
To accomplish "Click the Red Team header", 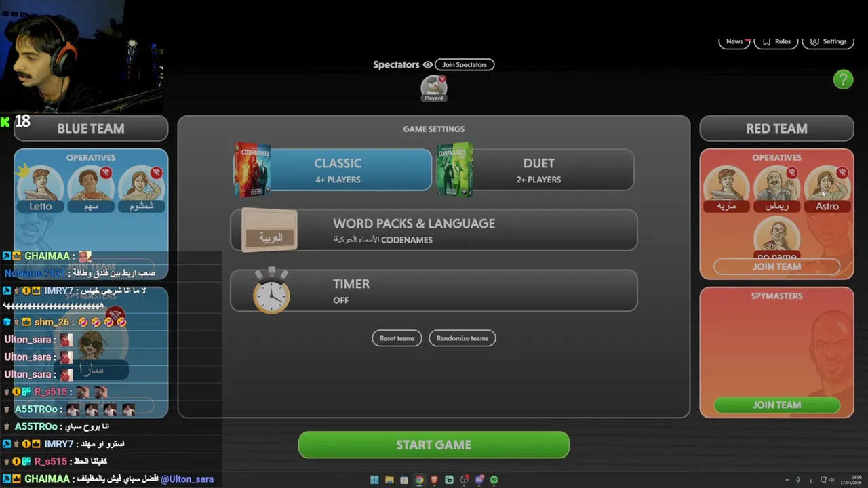I will pos(776,129).
